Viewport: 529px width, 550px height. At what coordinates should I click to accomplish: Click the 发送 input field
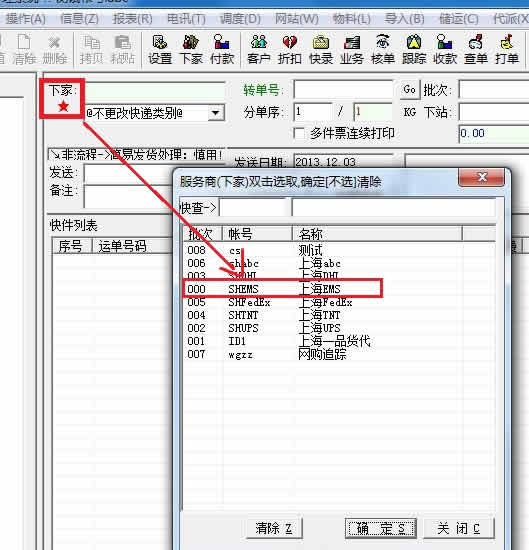point(128,174)
